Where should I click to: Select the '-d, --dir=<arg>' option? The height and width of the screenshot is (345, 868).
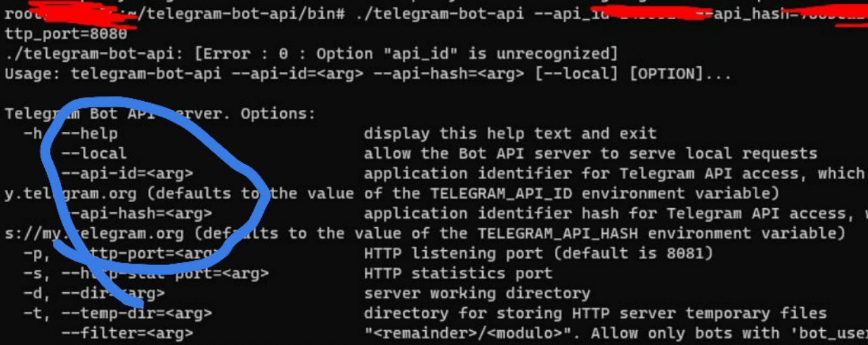click(x=94, y=293)
